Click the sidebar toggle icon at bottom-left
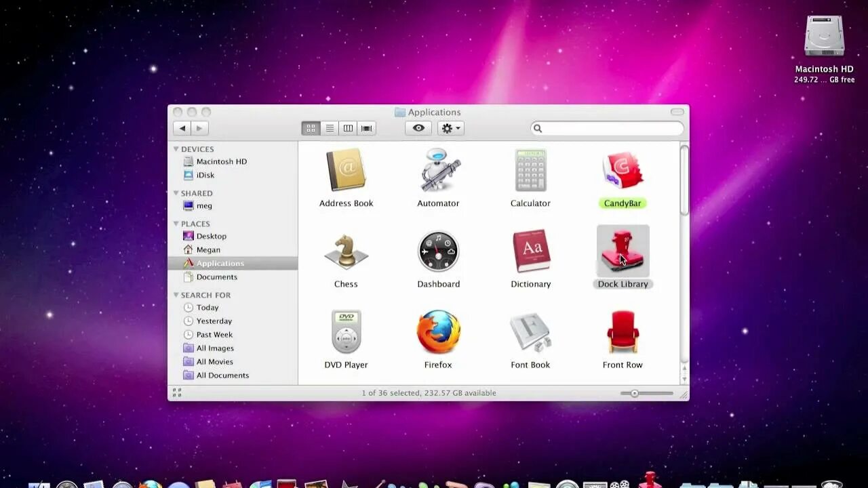 point(177,392)
